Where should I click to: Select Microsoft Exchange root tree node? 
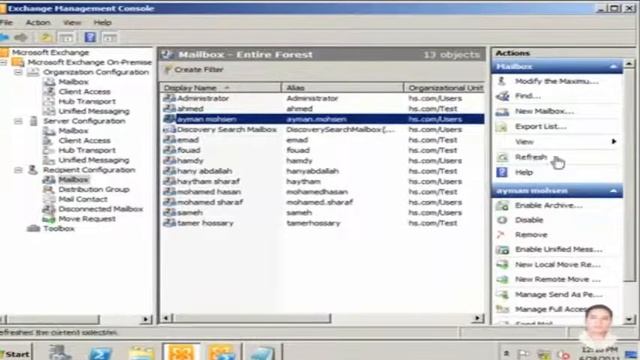[x=50, y=52]
